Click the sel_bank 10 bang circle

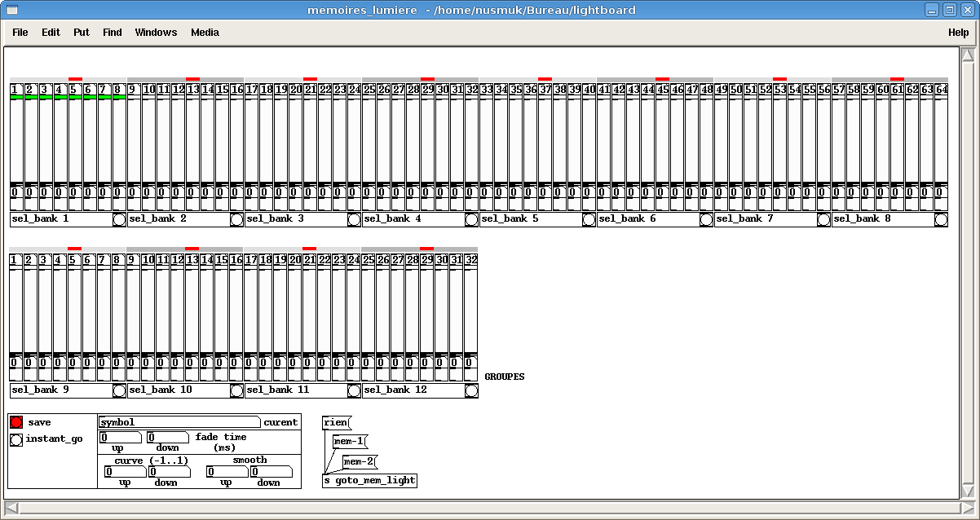(x=236, y=390)
